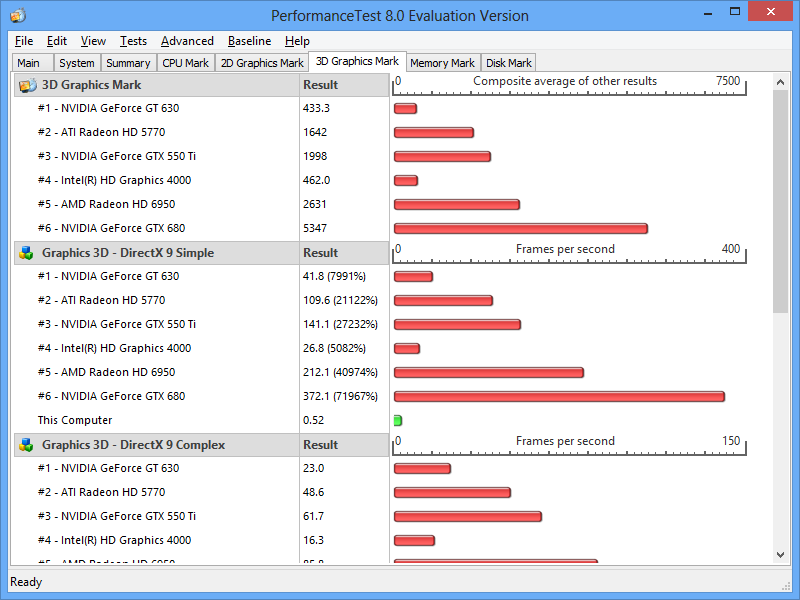Select ATI Radeon HD 5770 under 3D Graphics Mark
Viewport: 800px width, 600px height.
[x=102, y=132]
